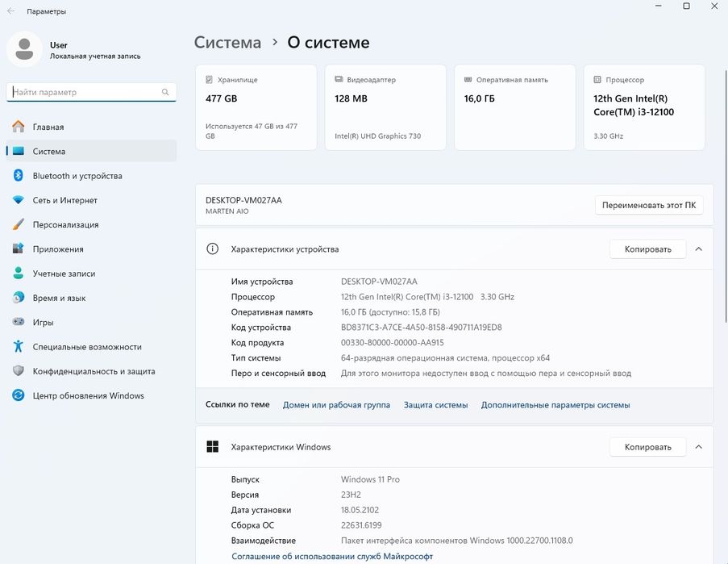Click the Учетные записи person icon
This screenshot has width=728, height=564.
click(18, 274)
